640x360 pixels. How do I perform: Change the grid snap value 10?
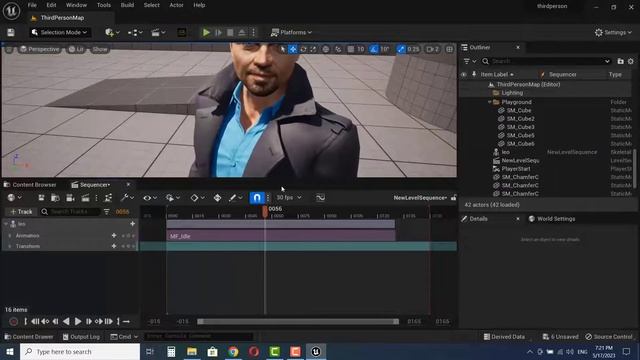tap(361, 49)
